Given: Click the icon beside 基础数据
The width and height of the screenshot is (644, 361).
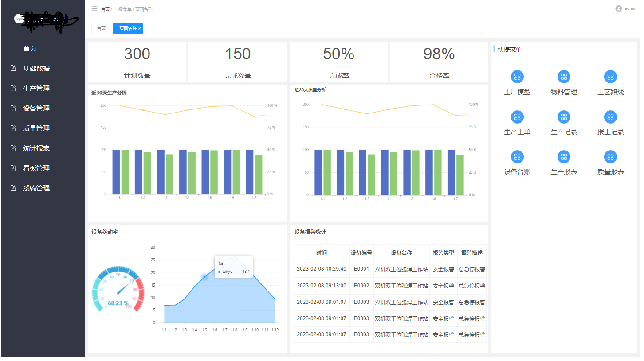Looking at the screenshot, I should click(13, 68).
